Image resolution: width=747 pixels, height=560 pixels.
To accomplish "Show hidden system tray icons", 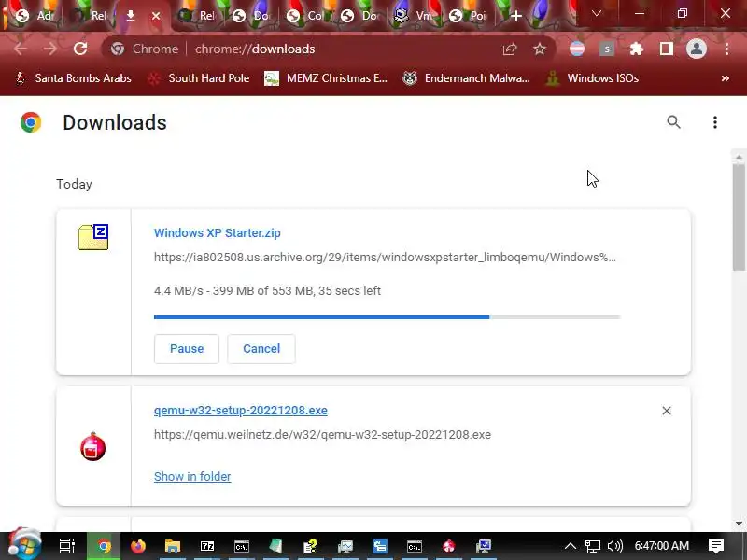I will click(571, 546).
